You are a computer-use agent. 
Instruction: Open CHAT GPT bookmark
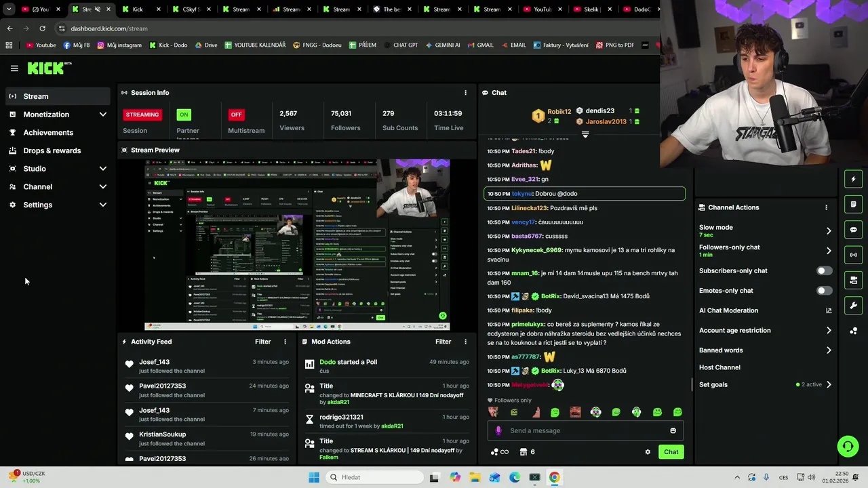(400, 45)
